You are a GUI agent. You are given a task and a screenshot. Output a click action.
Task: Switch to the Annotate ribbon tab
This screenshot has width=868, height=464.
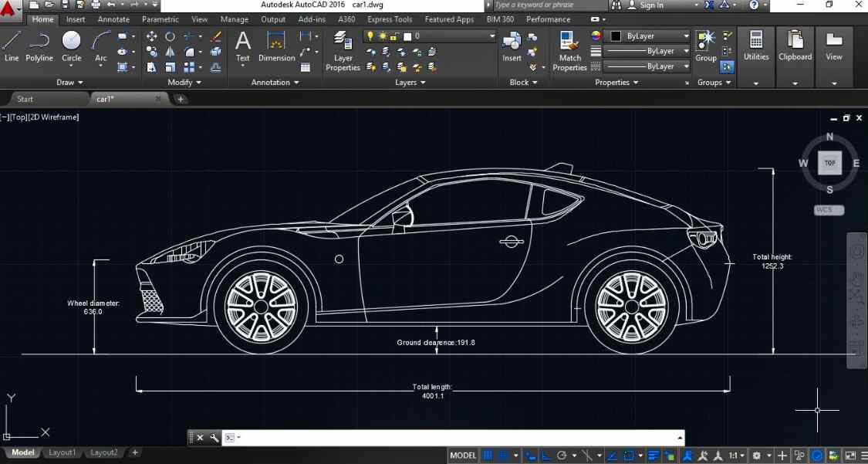113,19
